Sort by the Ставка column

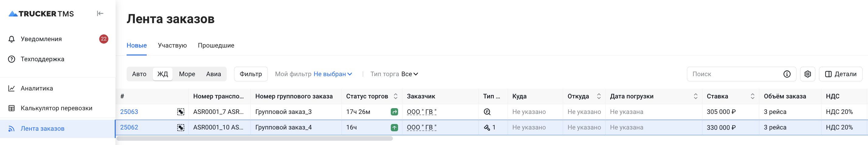tap(752, 96)
